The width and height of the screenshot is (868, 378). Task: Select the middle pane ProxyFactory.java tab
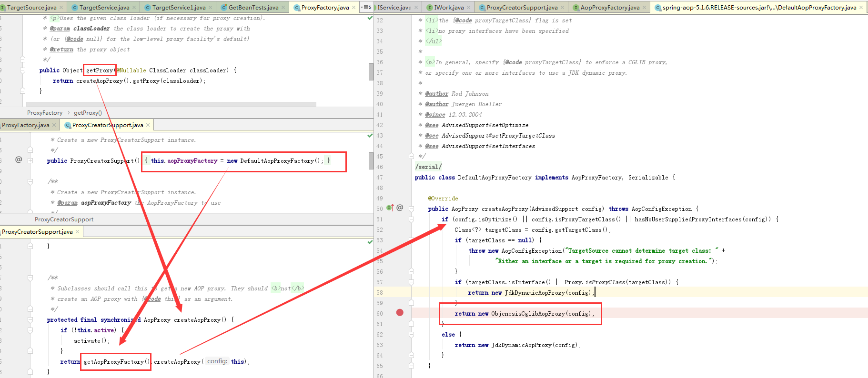29,125
